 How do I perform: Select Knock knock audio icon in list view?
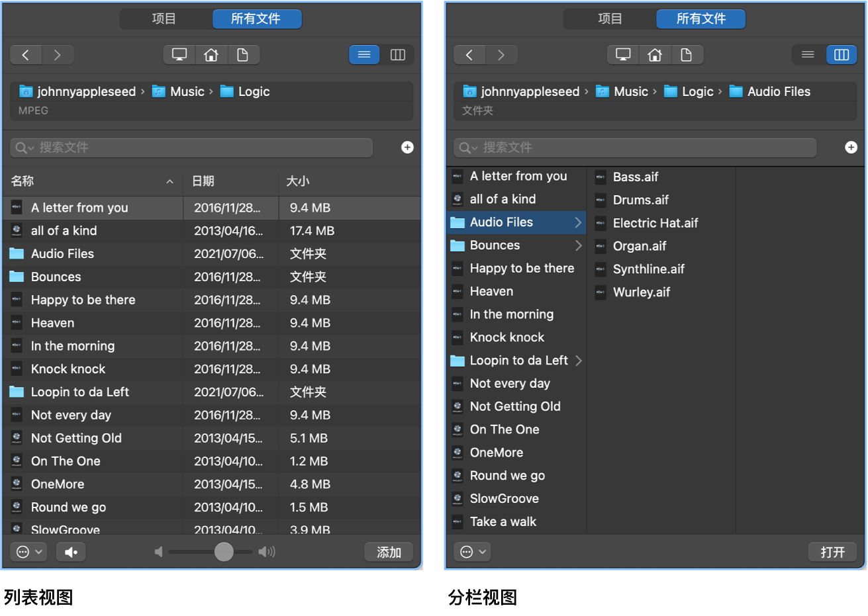[x=17, y=369]
